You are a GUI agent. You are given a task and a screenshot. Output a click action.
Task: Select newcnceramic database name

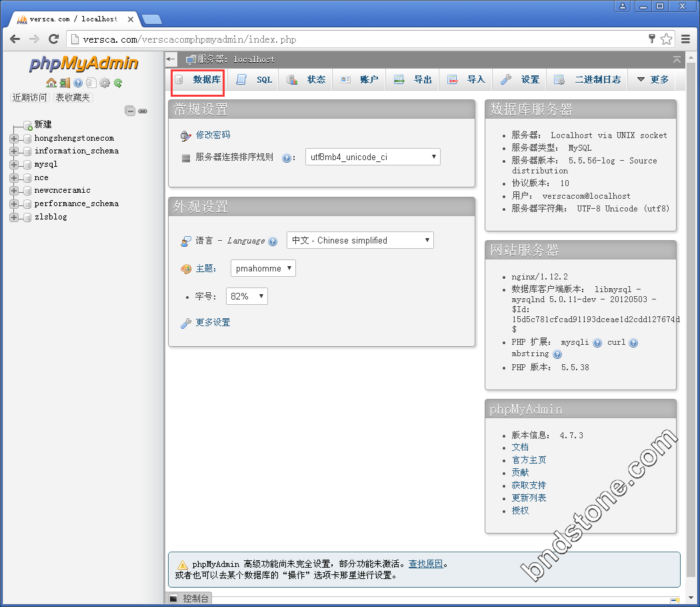click(x=63, y=190)
